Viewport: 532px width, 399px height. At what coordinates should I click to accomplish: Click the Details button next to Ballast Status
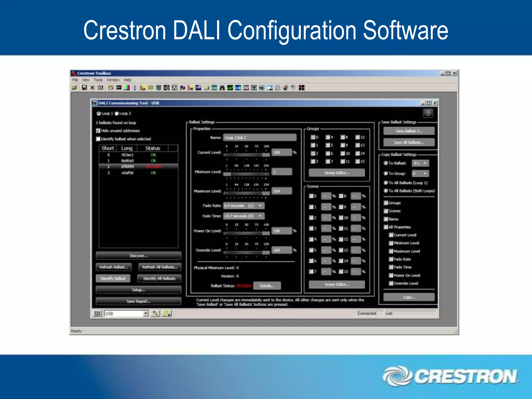pos(267,286)
